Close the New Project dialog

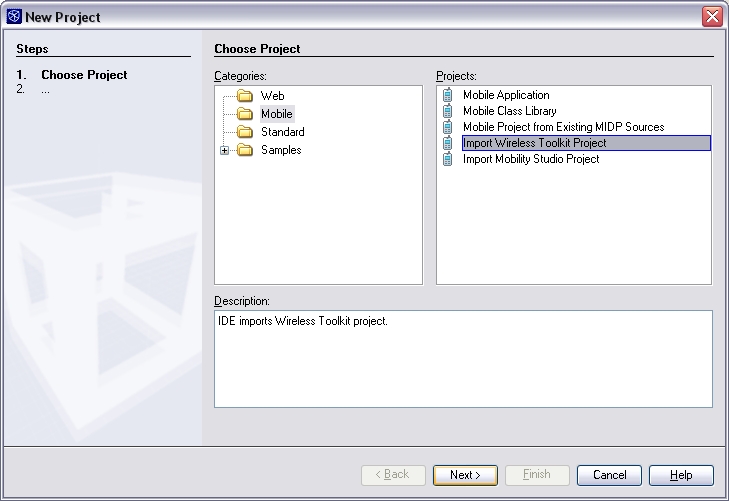pyautogui.click(x=712, y=16)
